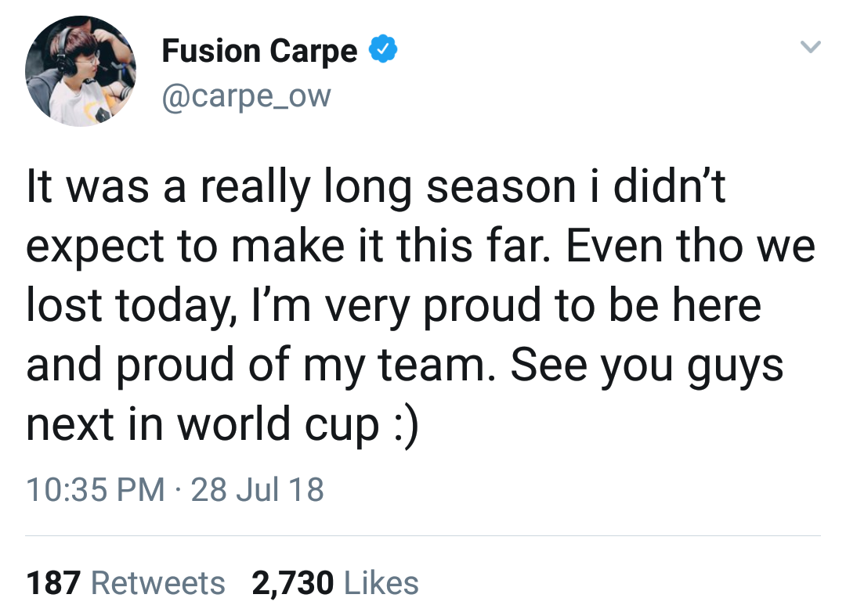Click the 10:35 PM timestamp
Image resolution: width=846 pixels, height=616 pixels.
coord(95,490)
